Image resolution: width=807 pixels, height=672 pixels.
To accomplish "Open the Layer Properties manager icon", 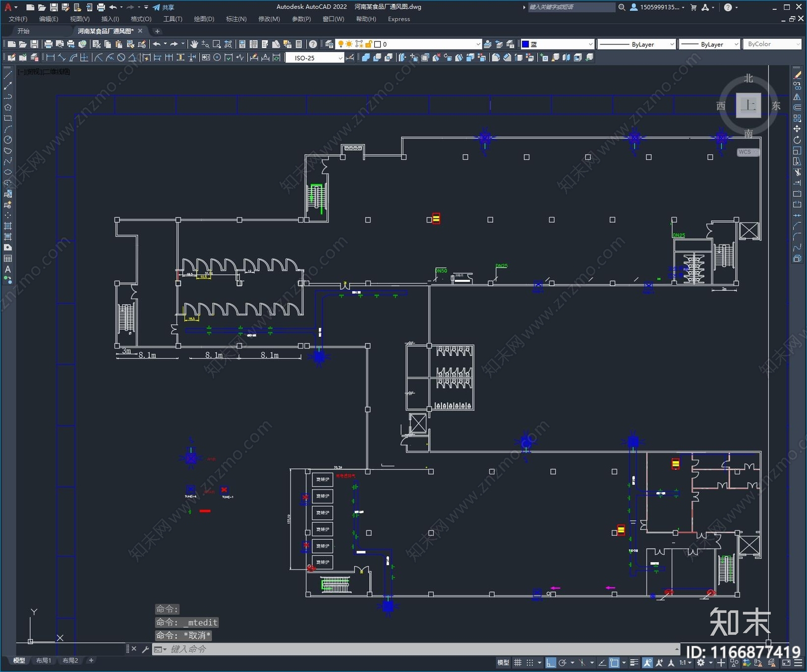I will (x=329, y=44).
